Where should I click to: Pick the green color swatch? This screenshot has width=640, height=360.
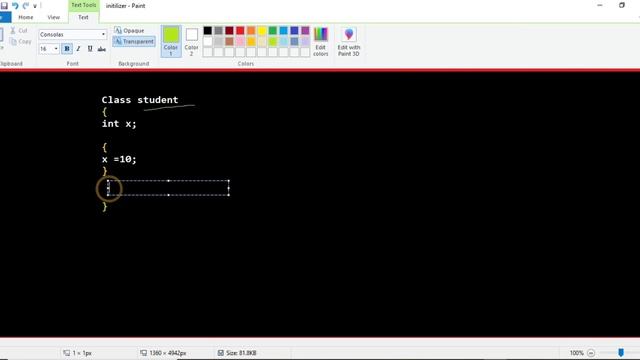coord(273,31)
